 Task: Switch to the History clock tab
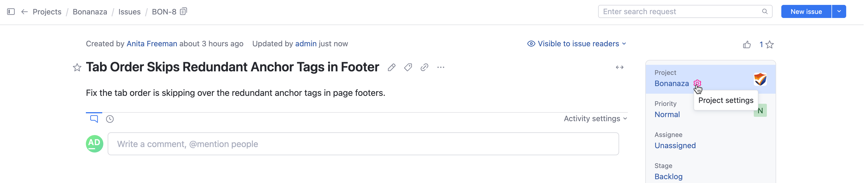110,119
